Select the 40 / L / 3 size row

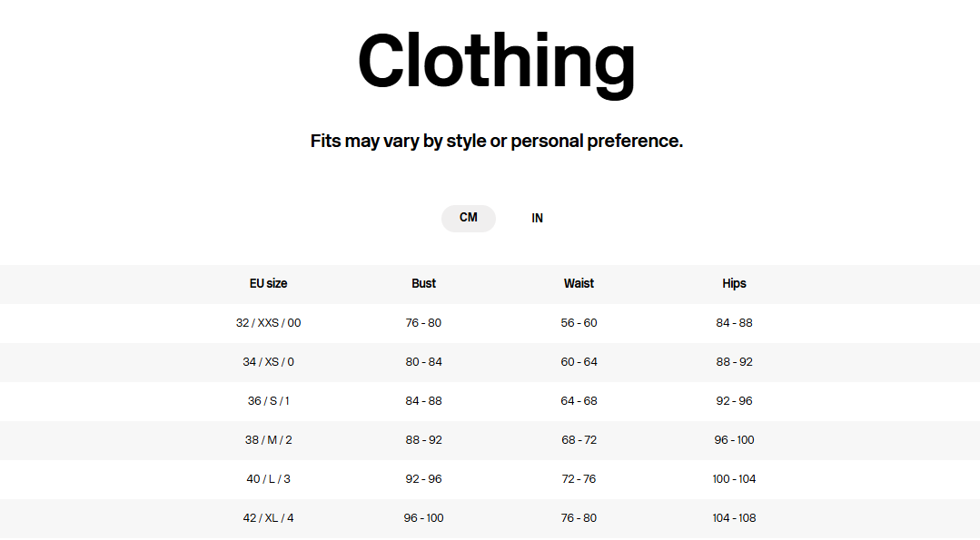(268, 479)
